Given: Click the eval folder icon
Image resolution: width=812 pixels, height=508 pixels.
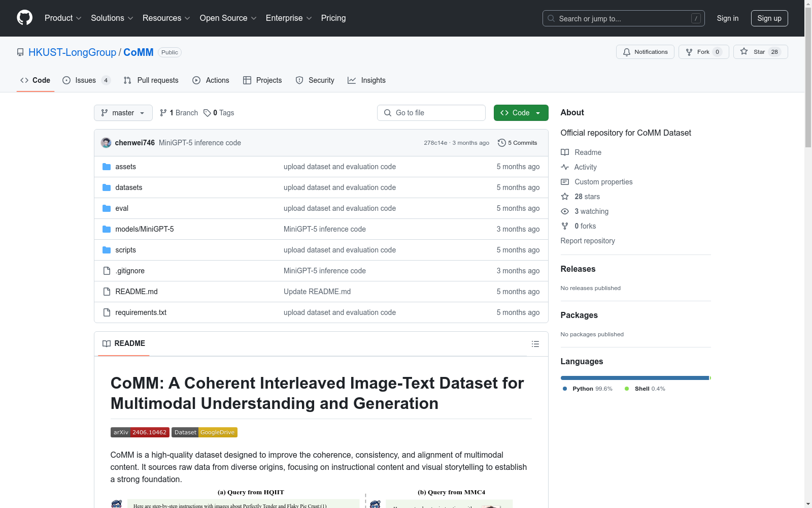Looking at the screenshot, I should point(107,208).
